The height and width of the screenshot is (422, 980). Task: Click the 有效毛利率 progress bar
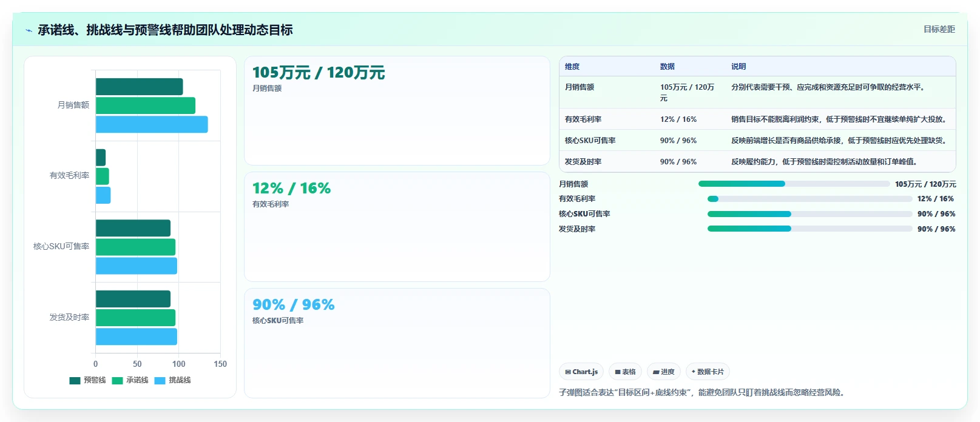coord(810,199)
